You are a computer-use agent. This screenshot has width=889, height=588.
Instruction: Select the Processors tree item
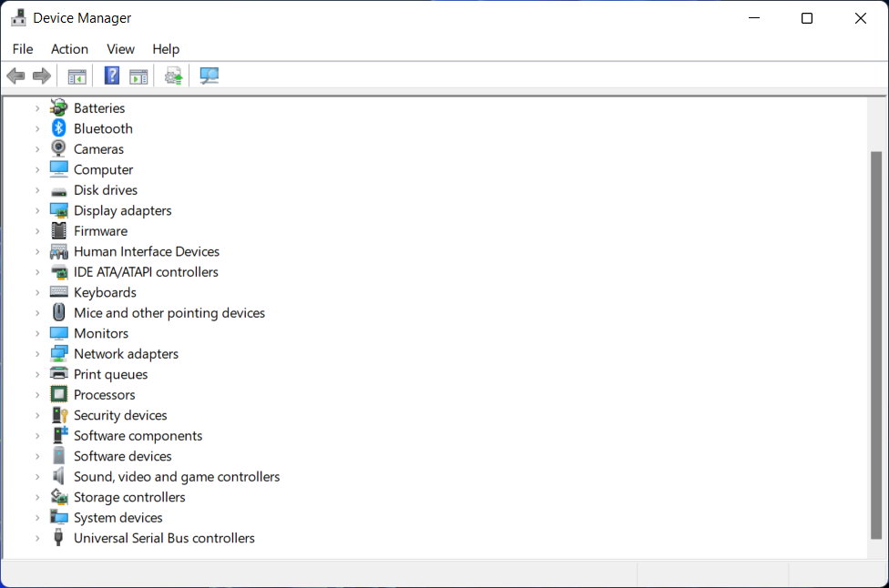coord(104,395)
